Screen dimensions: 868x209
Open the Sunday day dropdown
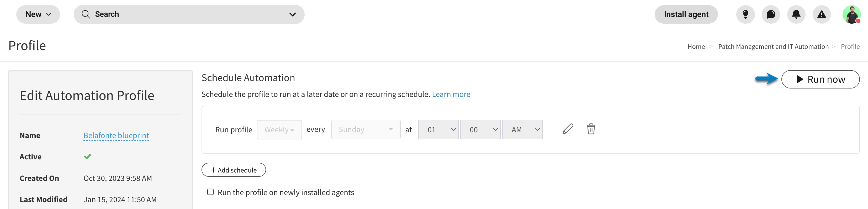click(366, 129)
